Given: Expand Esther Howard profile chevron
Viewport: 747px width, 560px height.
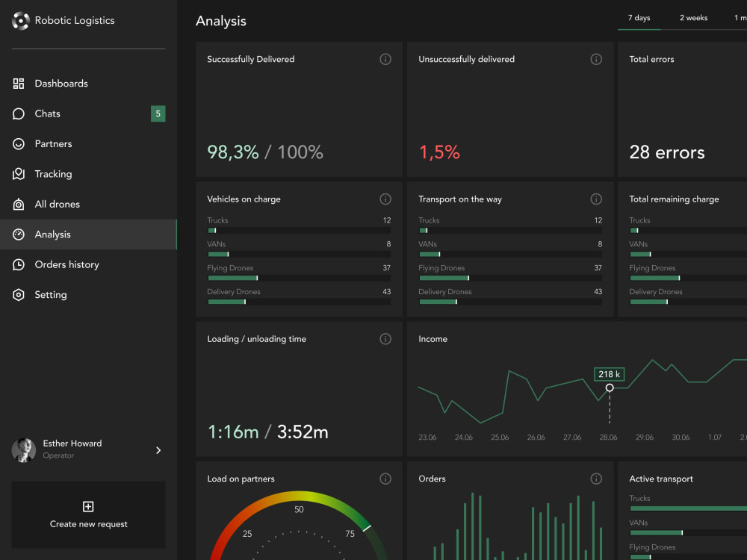Looking at the screenshot, I should (158, 450).
